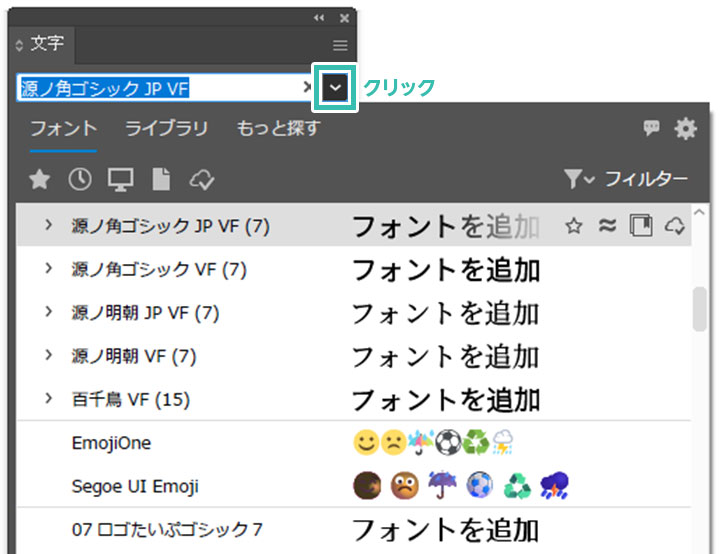Switch to the ライブラリ tab

pyautogui.click(x=166, y=129)
